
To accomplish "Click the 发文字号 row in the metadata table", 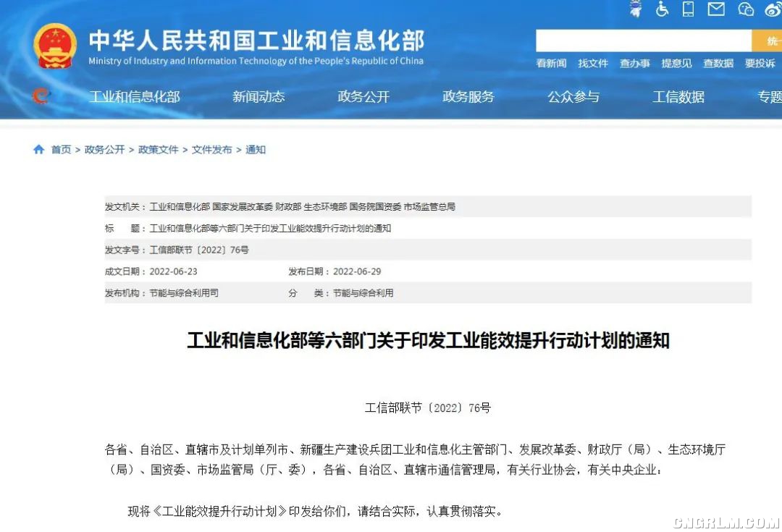I will click(x=428, y=250).
